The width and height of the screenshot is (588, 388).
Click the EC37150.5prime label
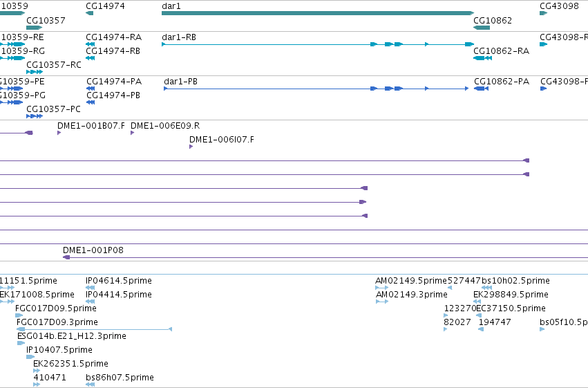coord(511,308)
